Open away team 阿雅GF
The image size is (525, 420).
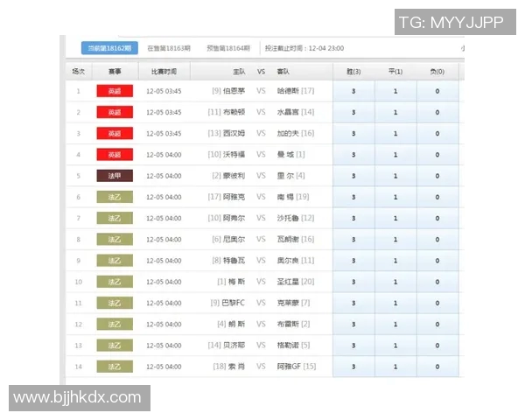click(289, 367)
